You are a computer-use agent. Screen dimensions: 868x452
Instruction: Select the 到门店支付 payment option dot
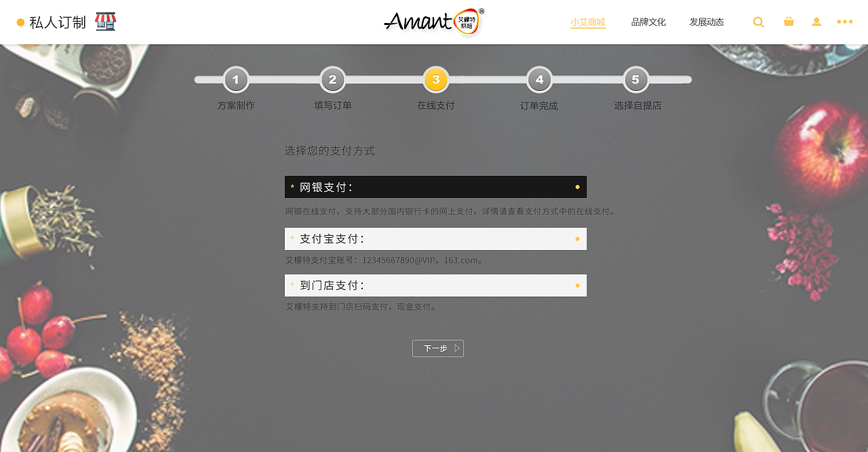(x=577, y=285)
